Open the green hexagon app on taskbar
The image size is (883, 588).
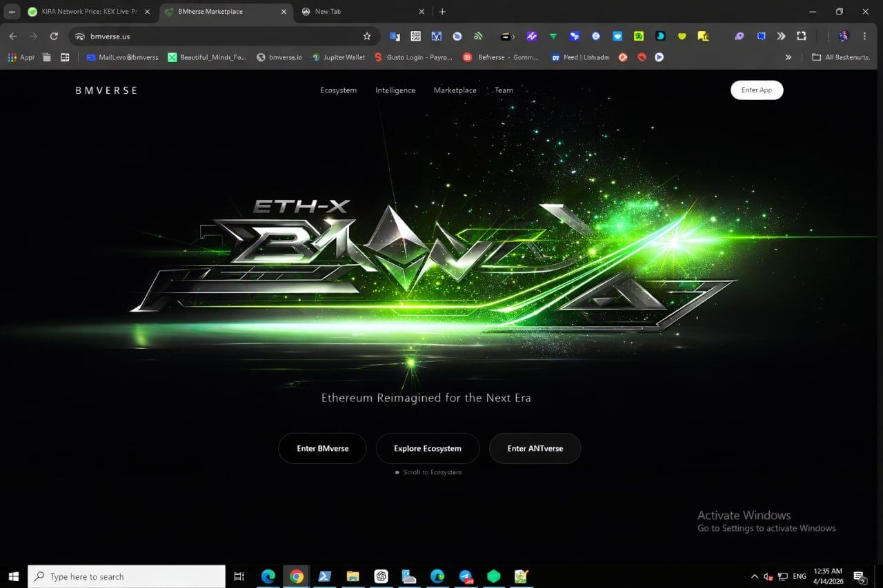pos(493,576)
